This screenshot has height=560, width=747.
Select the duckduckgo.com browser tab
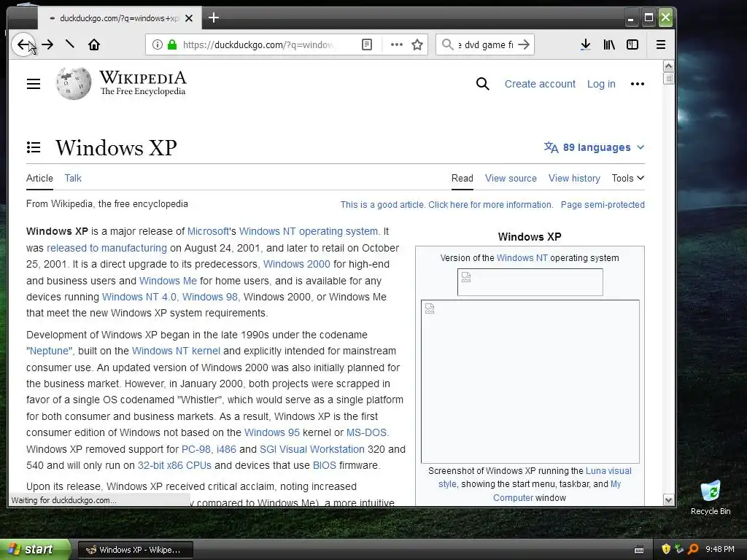click(x=119, y=18)
